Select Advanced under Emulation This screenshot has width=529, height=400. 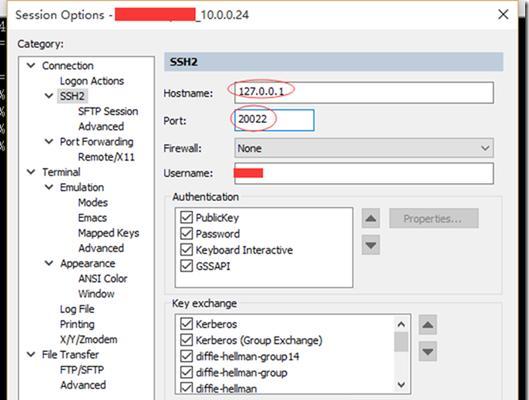[x=101, y=248]
